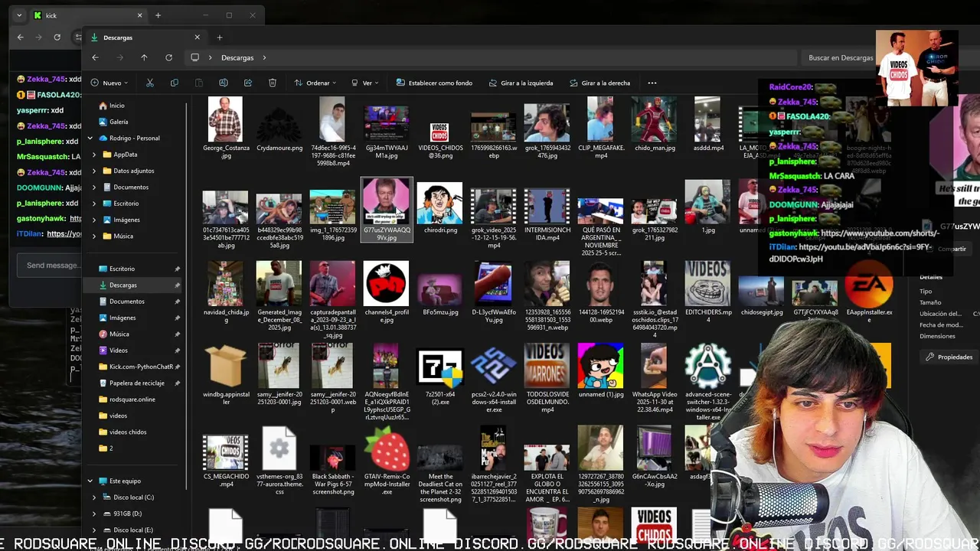Click the Cut scissors icon in toolbar
This screenshot has height=551, width=980.
click(150, 83)
